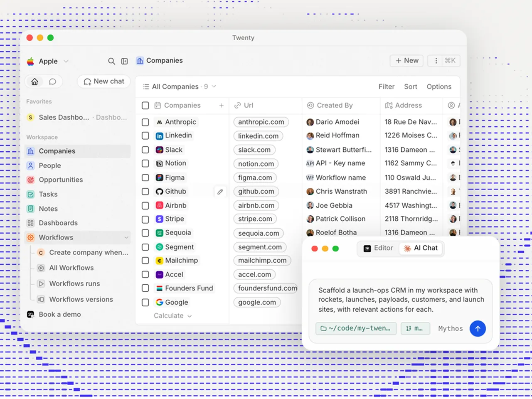Viewport: 532px width, 399px height.
Task: Click the Mailchimp logo icon
Action: click(x=159, y=261)
